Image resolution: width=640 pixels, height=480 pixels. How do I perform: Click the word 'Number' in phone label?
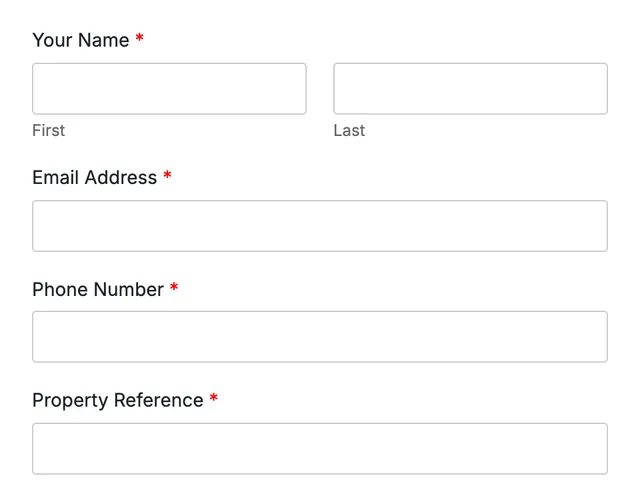(x=129, y=289)
